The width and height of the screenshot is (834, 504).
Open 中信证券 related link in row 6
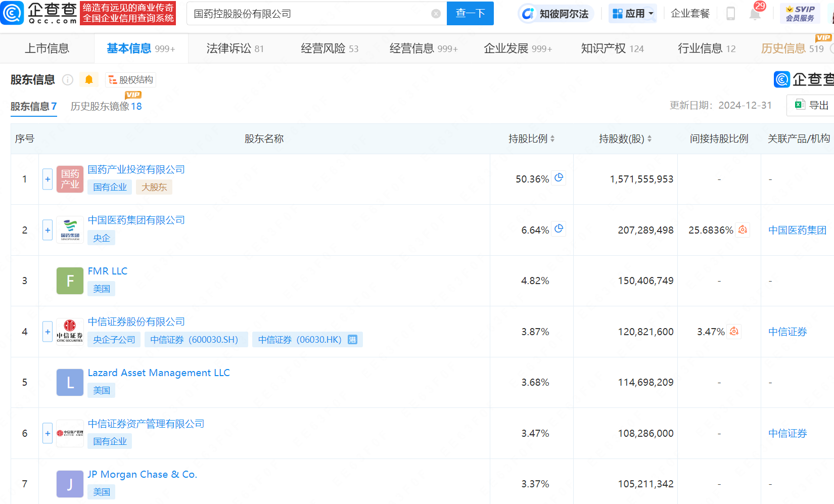(787, 433)
